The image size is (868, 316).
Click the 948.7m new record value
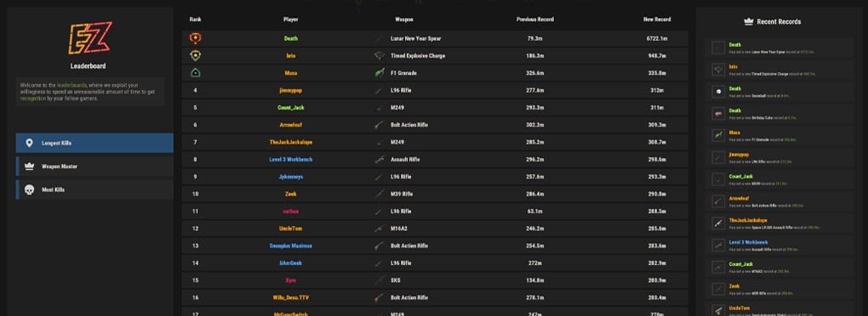(x=657, y=56)
